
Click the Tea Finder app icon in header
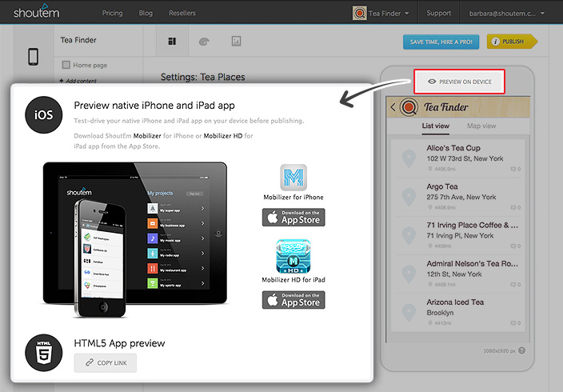tap(359, 14)
